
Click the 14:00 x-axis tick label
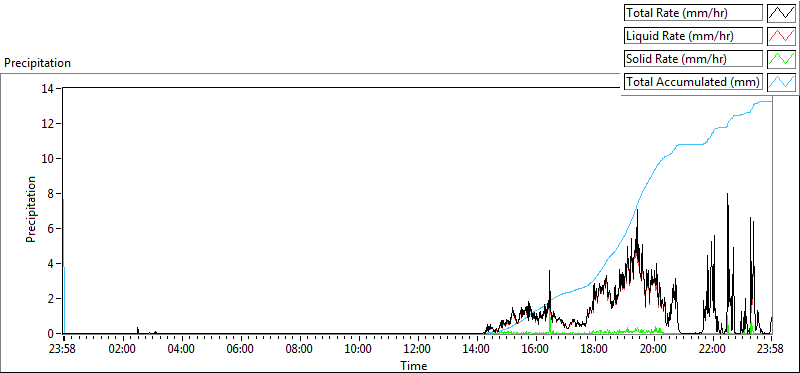477,350
